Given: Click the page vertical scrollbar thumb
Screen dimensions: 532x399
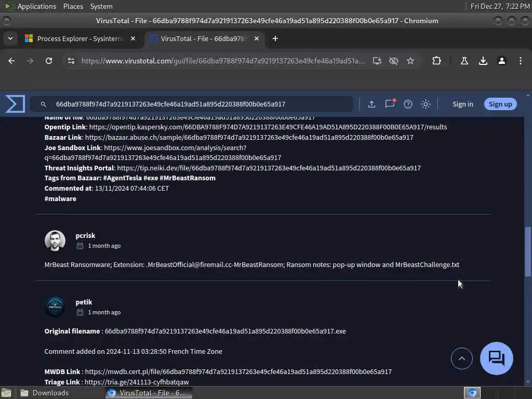Looking at the screenshot, I should pos(528,251).
